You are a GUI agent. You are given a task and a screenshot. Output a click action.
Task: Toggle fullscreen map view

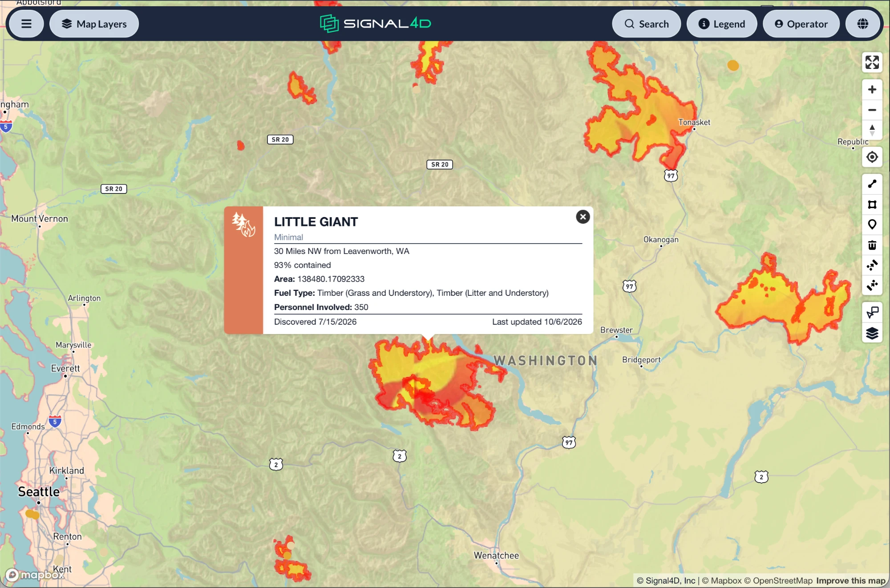[x=872, y=62]
